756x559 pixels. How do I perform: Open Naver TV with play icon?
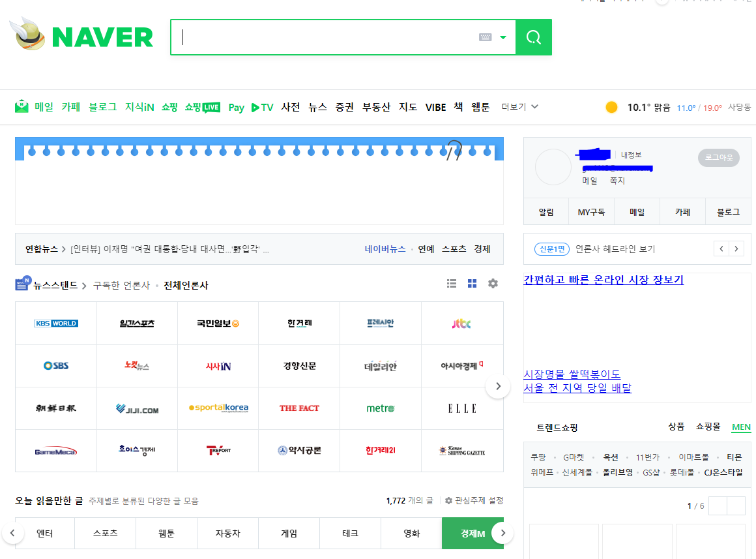(262, 107)
